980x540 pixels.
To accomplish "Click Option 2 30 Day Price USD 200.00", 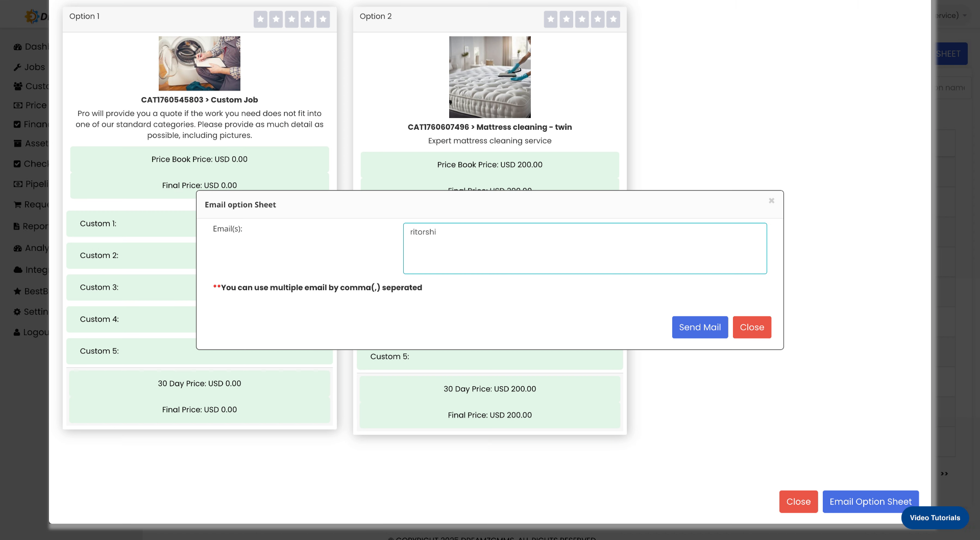I will (490, 389).
